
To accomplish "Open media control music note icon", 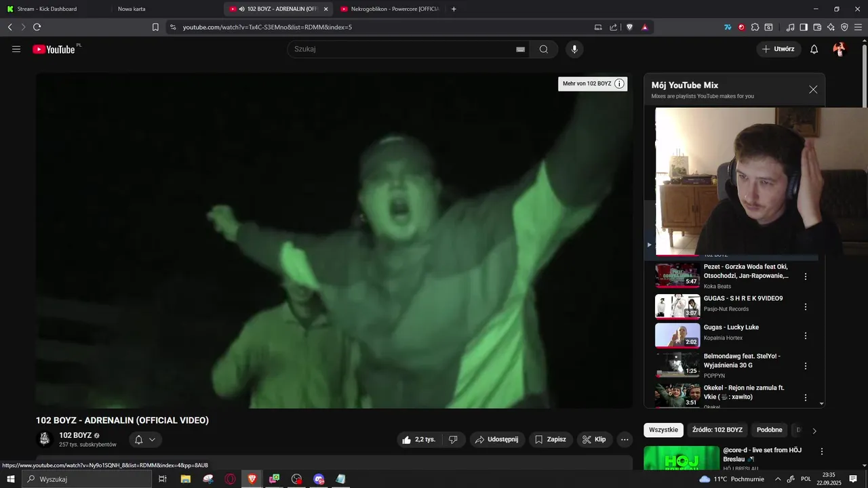I will point(790,27).
